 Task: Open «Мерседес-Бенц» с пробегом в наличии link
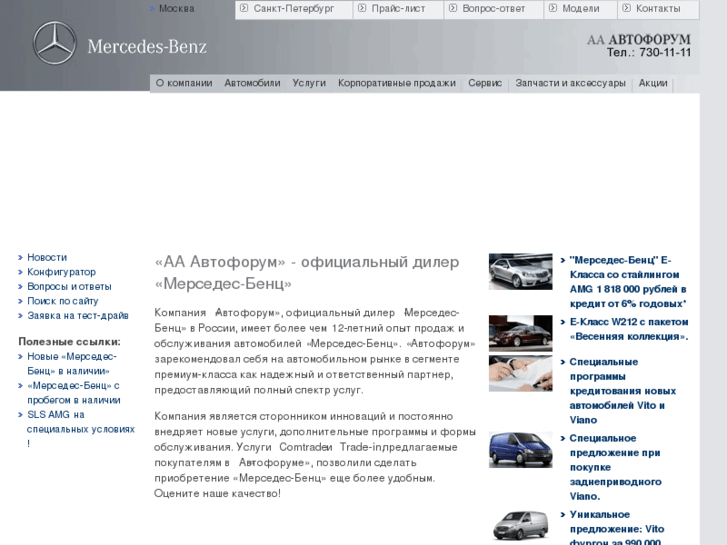74,392
